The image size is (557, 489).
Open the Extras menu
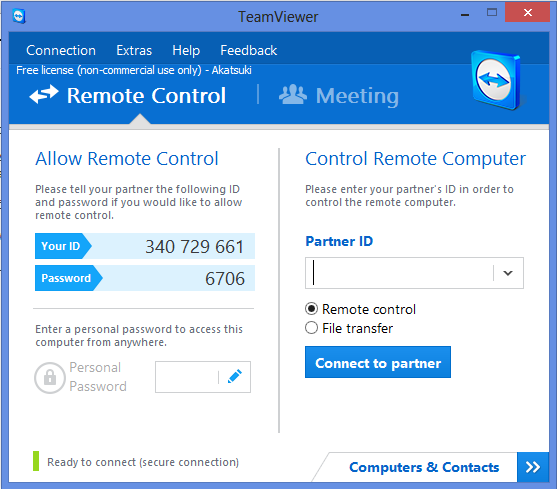134,50
